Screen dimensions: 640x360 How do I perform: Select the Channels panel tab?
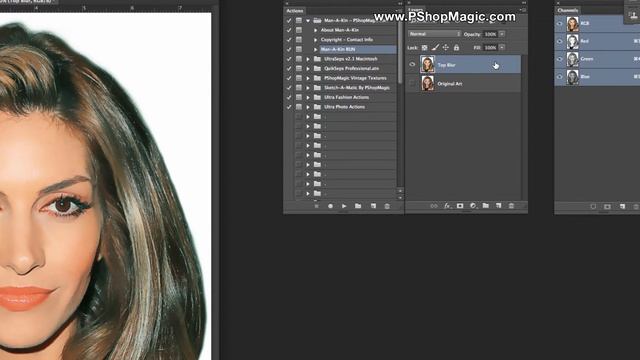[x=568, y=10]
